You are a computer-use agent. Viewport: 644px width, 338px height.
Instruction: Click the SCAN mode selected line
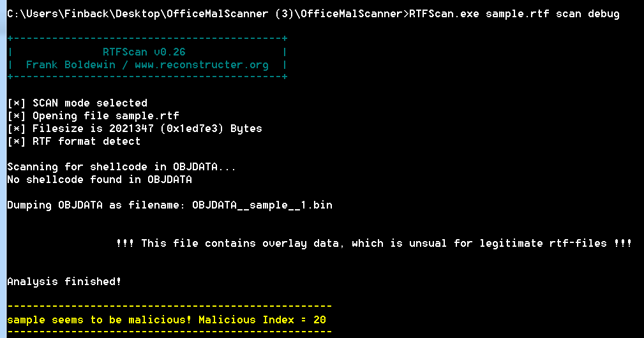click(x=77, y=103)
